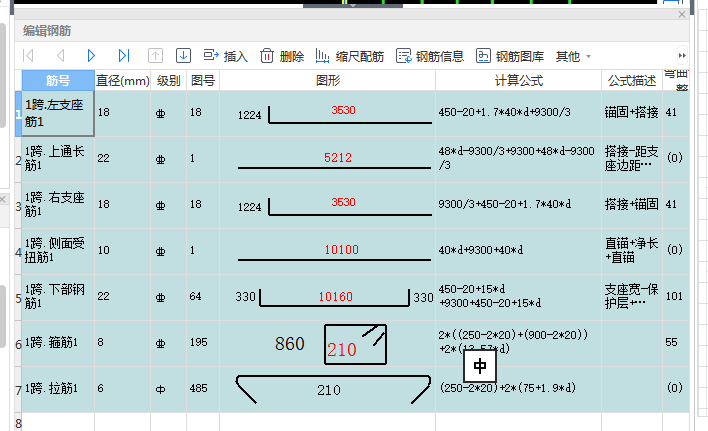The height and width of the screenshot is (431, 708).
Task: Select cell 1跨.下部钢筋1
Action: [x=58, y=297]
